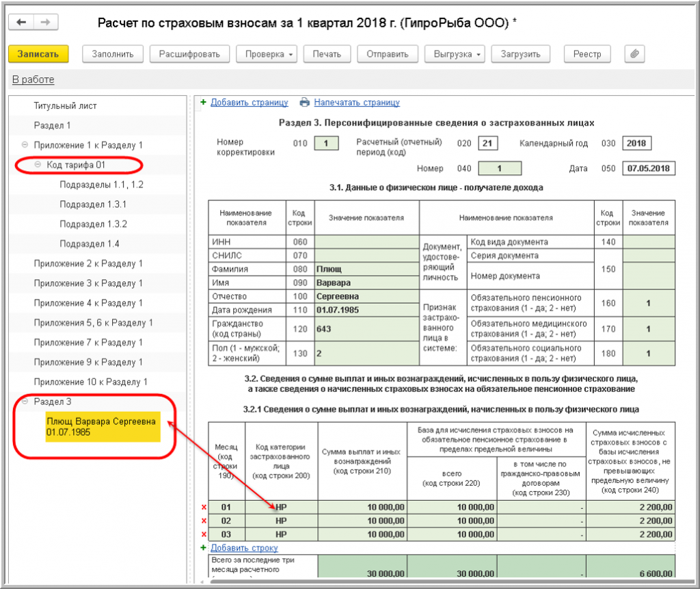Click calendar year field showing 2018
The height and width of the screenshot is (589, 700).
(636, 143)
